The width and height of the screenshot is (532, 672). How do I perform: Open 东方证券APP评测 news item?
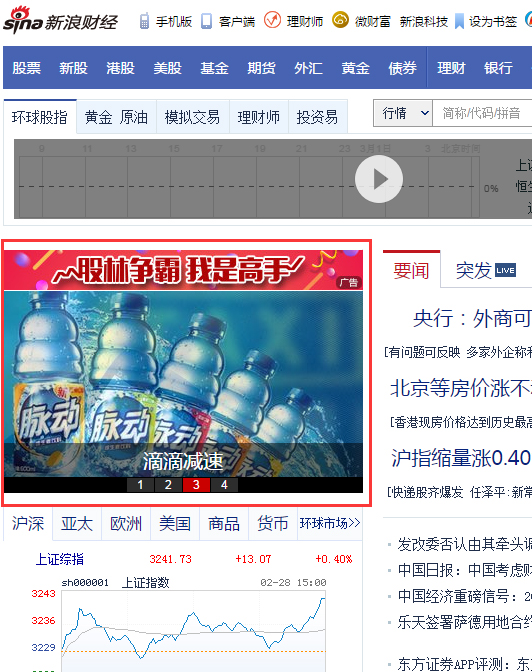click(465, 664)
